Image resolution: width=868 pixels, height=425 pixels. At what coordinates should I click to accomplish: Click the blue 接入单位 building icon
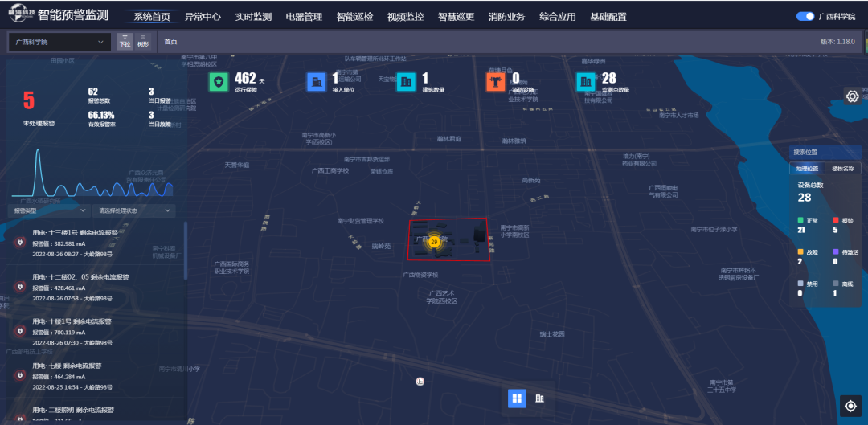[317, 82]
